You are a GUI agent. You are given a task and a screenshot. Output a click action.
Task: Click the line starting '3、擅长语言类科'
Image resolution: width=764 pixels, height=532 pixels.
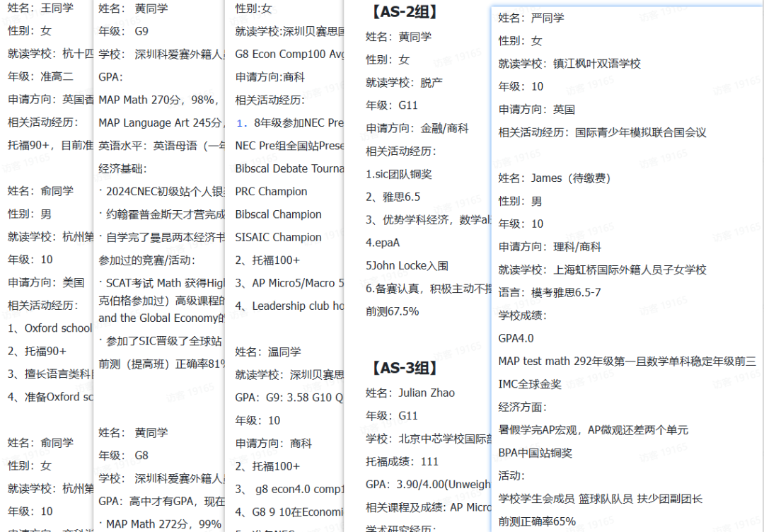[x=50, y=374]
